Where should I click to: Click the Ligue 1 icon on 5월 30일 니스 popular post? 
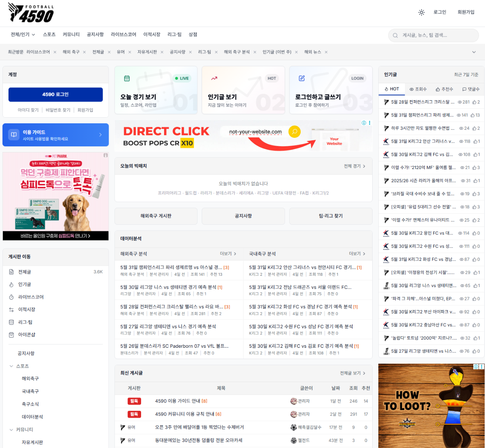[386, 285]
